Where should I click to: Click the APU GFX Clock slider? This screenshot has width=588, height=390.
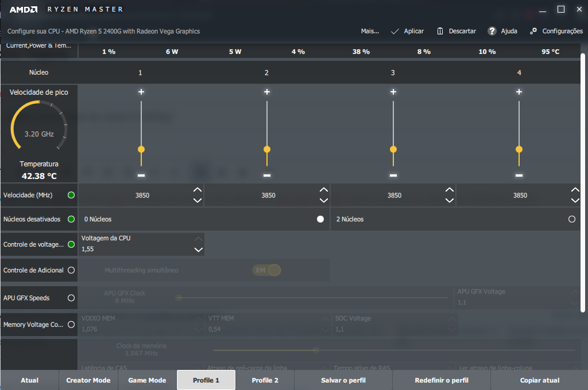click(x=312, y=298)
